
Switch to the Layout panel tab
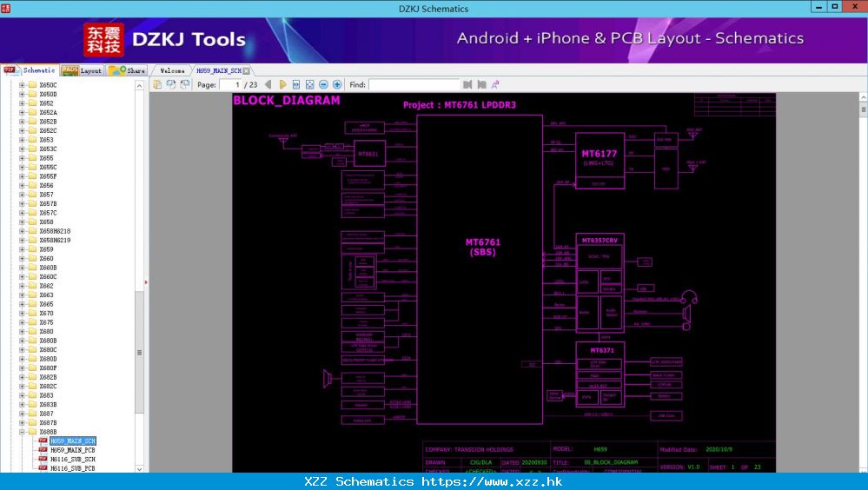82,70
